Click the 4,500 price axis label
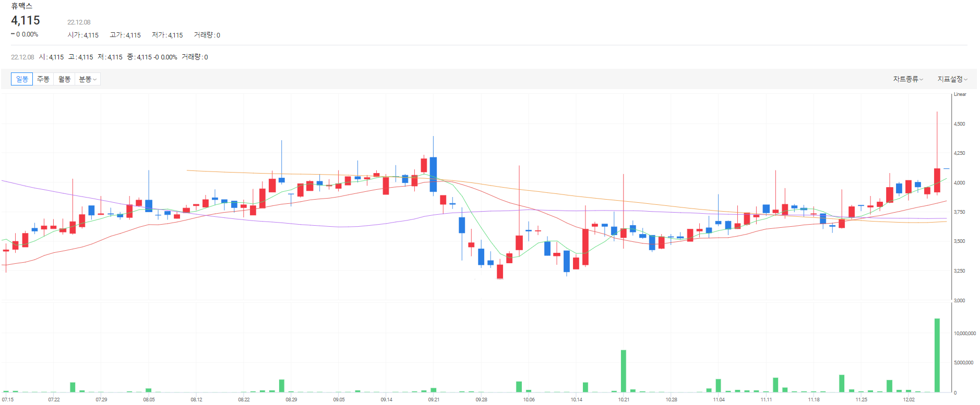Image resolution: width=980 pixels, height=405 pixels. click(959, 124)
